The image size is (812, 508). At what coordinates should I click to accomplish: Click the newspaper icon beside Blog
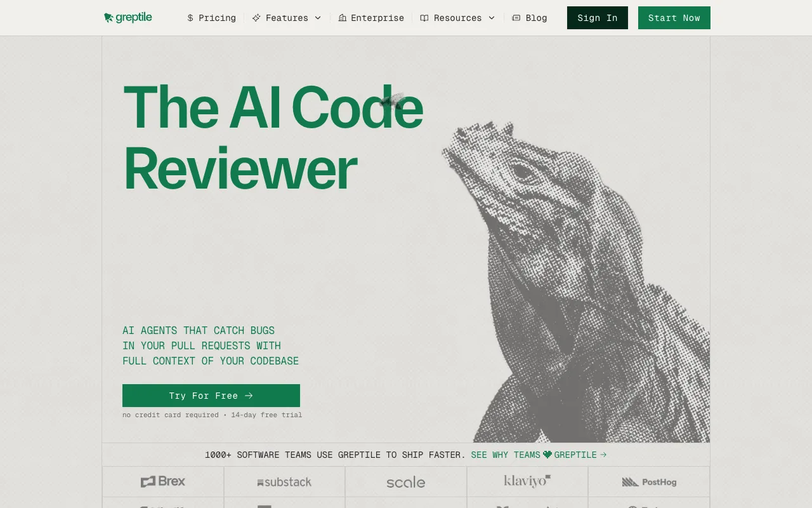click(516, 18)
